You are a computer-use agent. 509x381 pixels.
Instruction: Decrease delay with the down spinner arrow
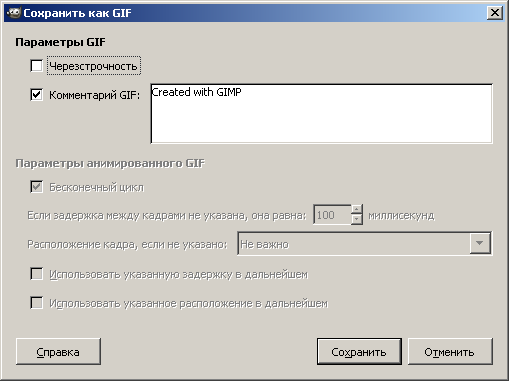(x=357, y=220)
